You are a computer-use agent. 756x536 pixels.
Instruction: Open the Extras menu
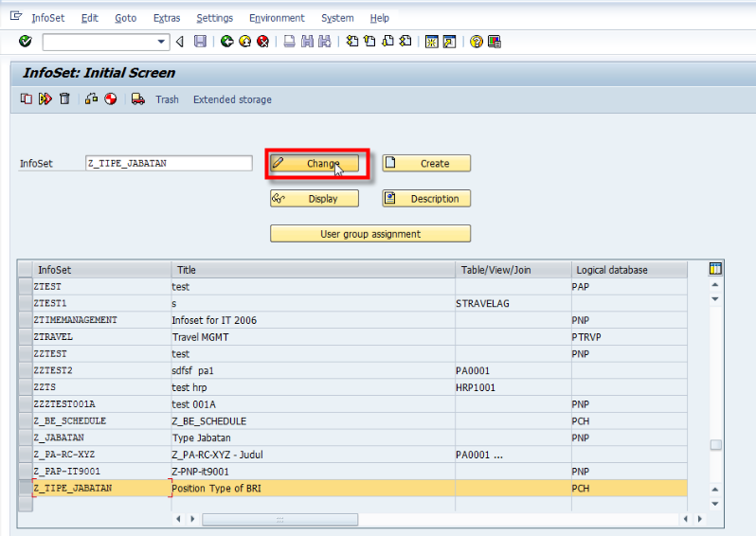[x=167, y=18]
